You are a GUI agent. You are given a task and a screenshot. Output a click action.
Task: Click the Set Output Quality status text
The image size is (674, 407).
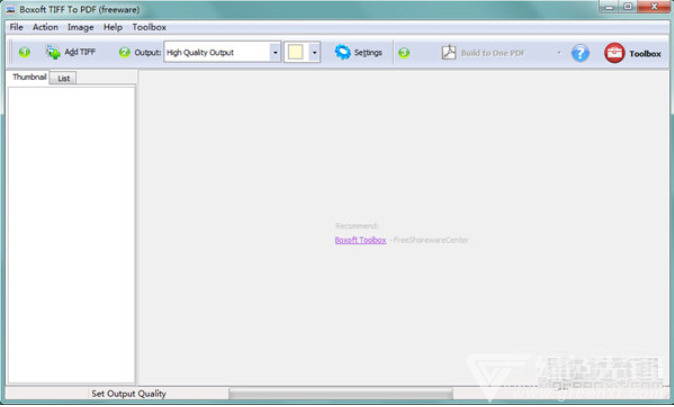pyautogui.click(x=129, y=393)
